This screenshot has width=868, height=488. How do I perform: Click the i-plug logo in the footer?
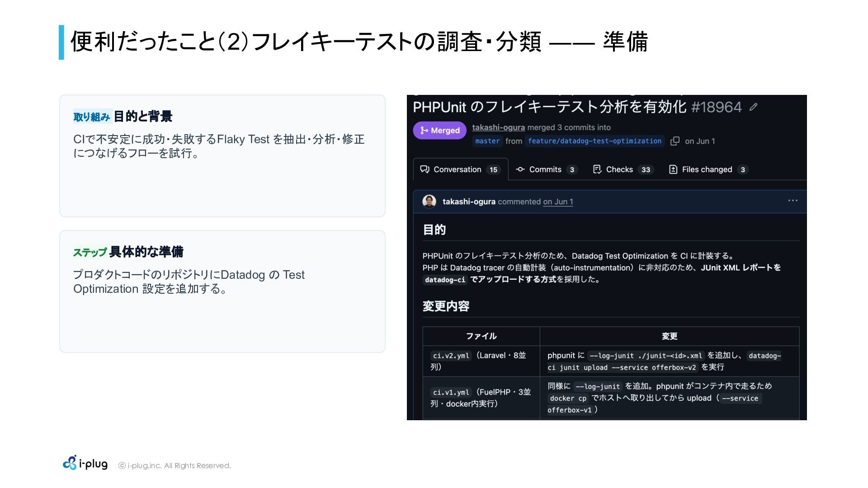(85, 463)
